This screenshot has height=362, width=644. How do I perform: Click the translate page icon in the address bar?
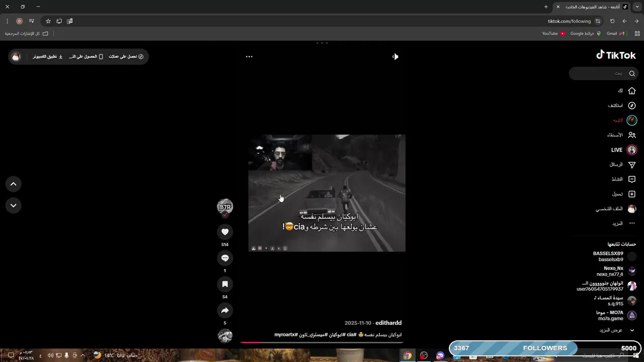coord(70,21)
